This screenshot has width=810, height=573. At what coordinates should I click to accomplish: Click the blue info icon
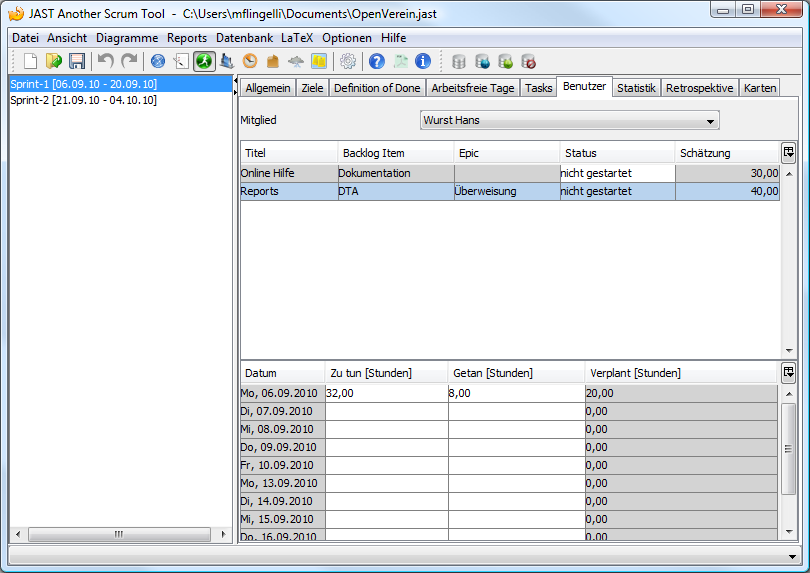(423, 61)
